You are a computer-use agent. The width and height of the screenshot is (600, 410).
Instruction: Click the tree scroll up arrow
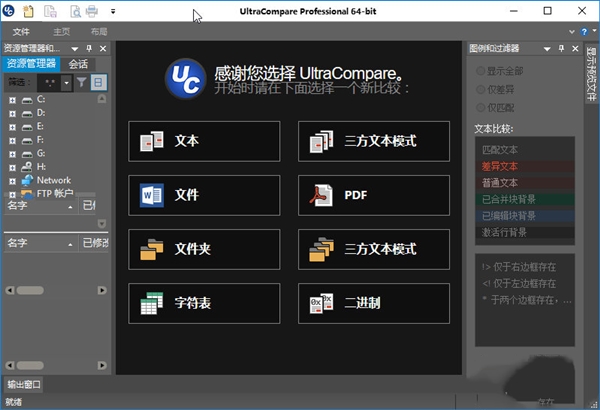[x=102, y=99]
